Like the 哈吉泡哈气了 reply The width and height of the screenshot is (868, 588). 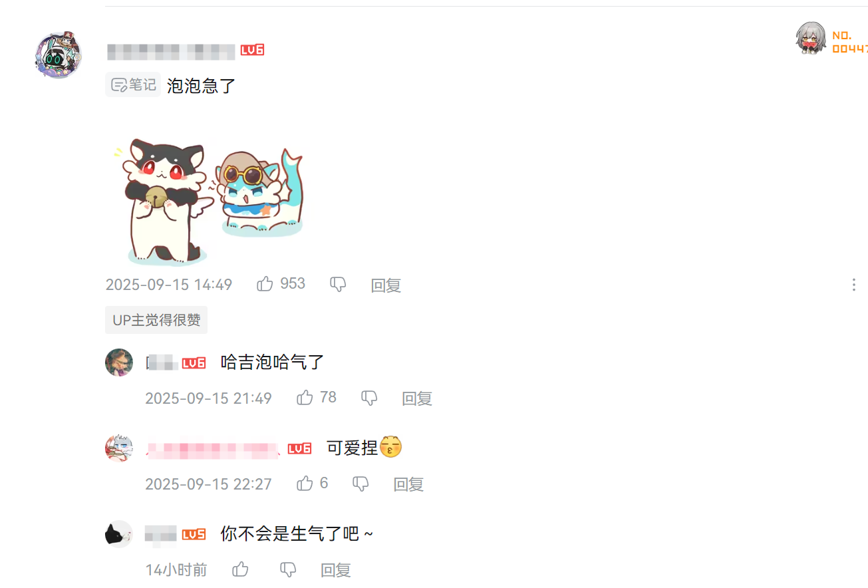tap(305, 398)
